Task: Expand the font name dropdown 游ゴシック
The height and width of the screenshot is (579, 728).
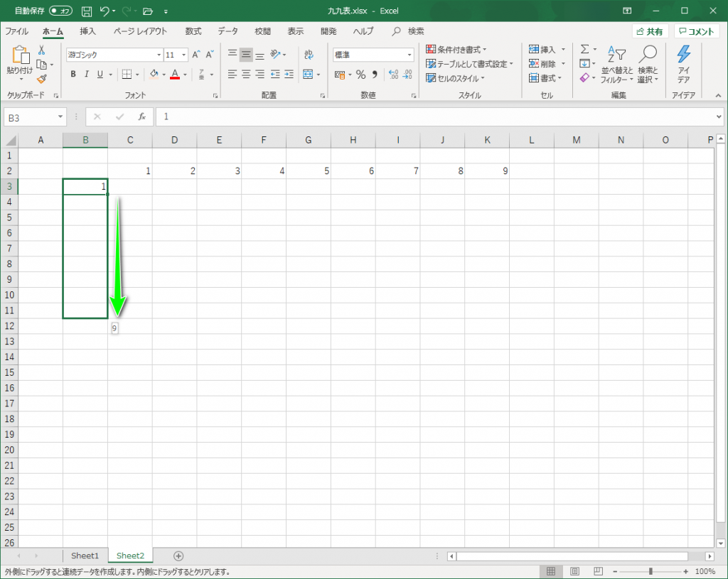Action: [x=159, y=55]
